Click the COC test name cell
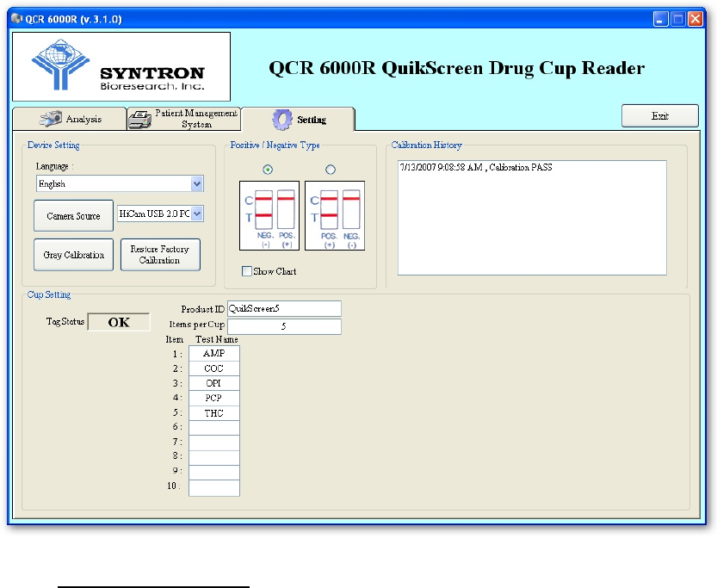The image size is (717, 588). click(x=214, y=368)
